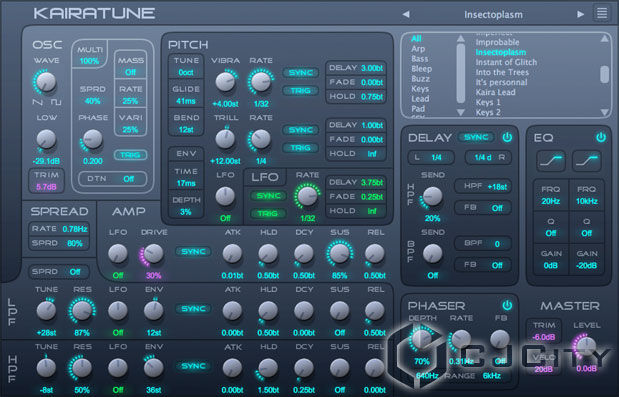Open the DTN Off selector

pyautogui.click(x=113, y=179)
